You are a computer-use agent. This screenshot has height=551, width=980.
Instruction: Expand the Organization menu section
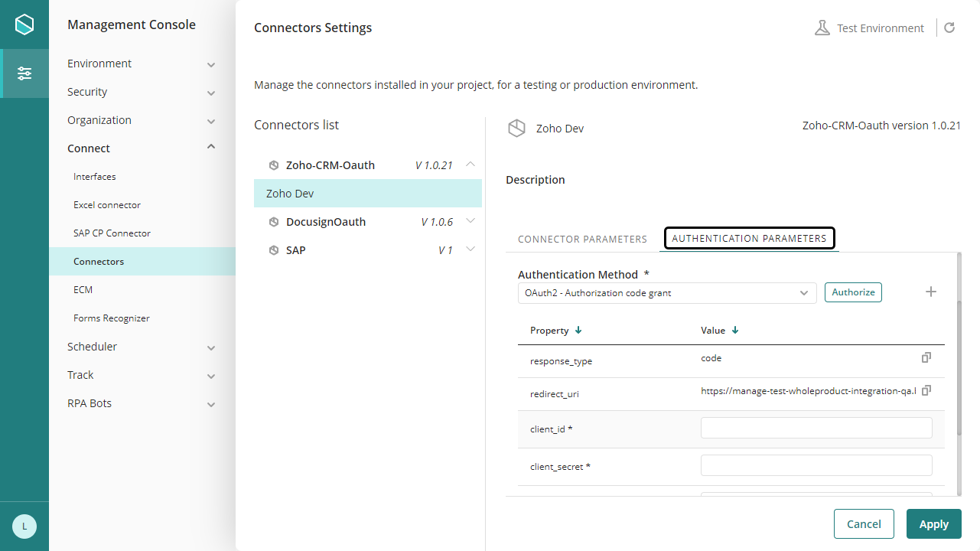(x=211, y=121)
